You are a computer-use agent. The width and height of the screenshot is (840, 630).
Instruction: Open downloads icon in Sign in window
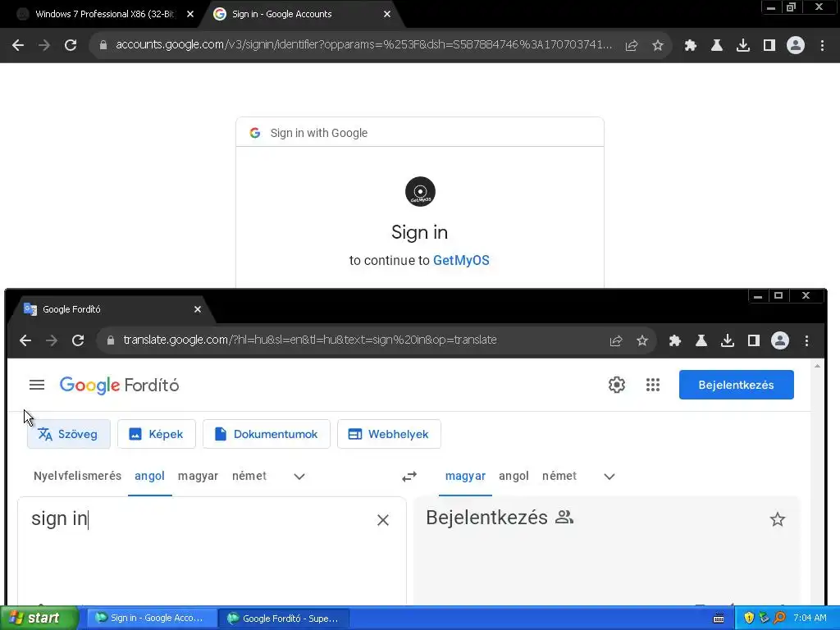(742, 46)
